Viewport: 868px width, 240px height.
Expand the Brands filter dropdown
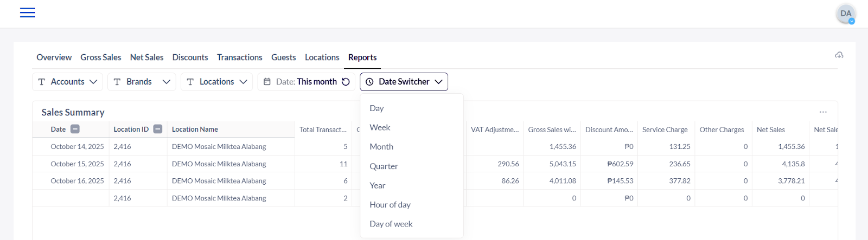pos(141,82)
